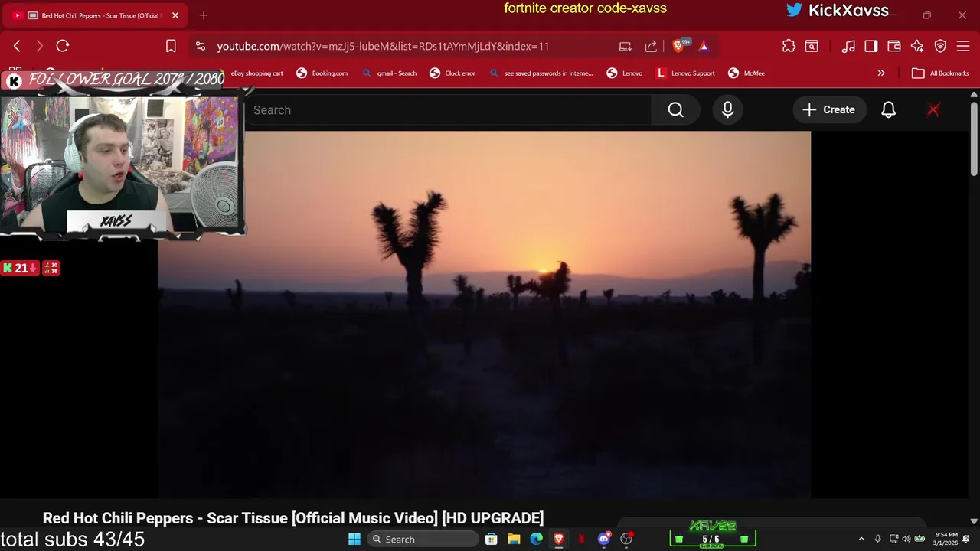
Task: Open volume control in system tray
Action: pos(906,540)
